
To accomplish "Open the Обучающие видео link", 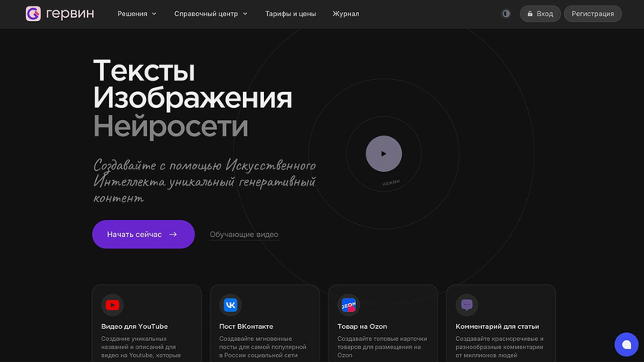I will (244, 235).
